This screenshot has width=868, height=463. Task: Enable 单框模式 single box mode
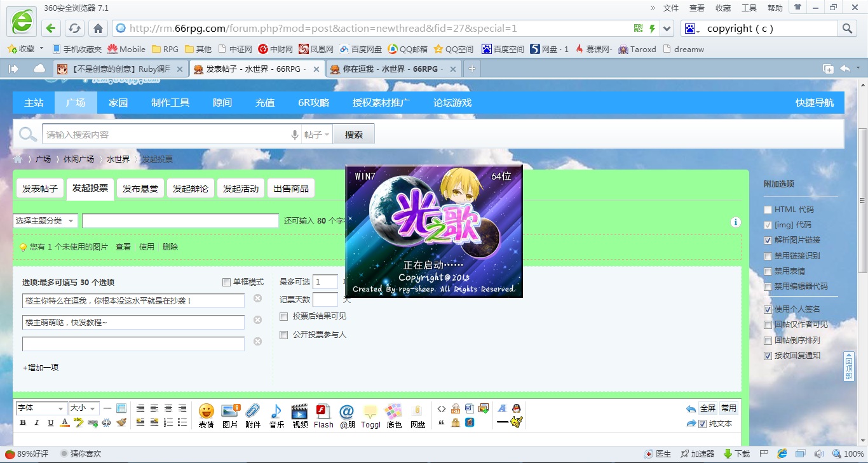click(x=227, y=282)
